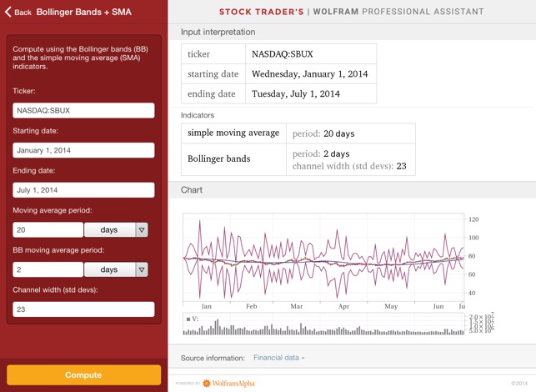Click the Ending date field
Image resolution: width=536 pixels, height=392 pixels.
point(83,190)
